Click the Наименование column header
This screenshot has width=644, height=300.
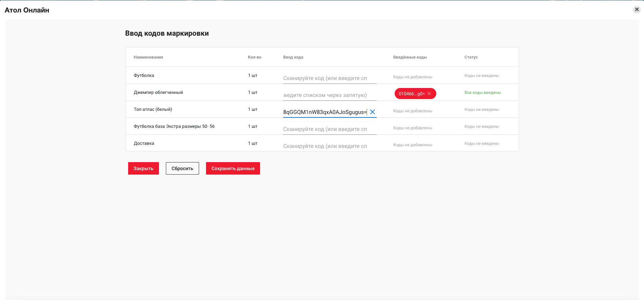click(x=148, y=57)
